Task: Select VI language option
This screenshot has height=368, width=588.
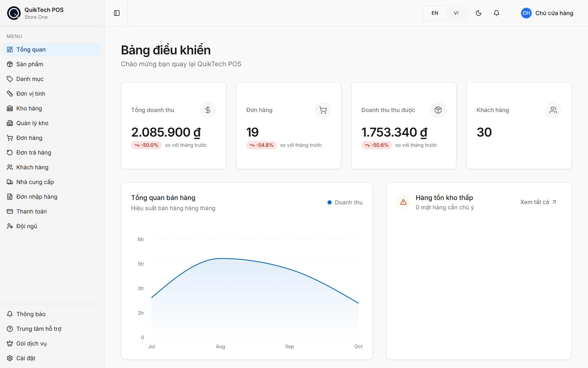Action: tap(456, 13)
